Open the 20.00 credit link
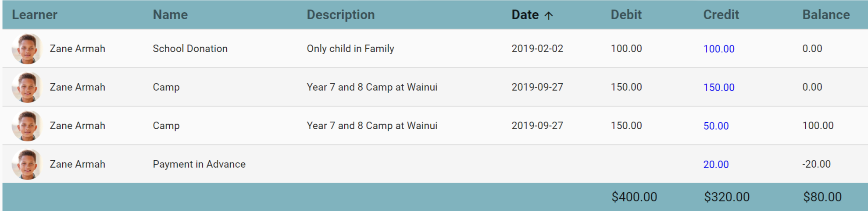 click(716, 165)
